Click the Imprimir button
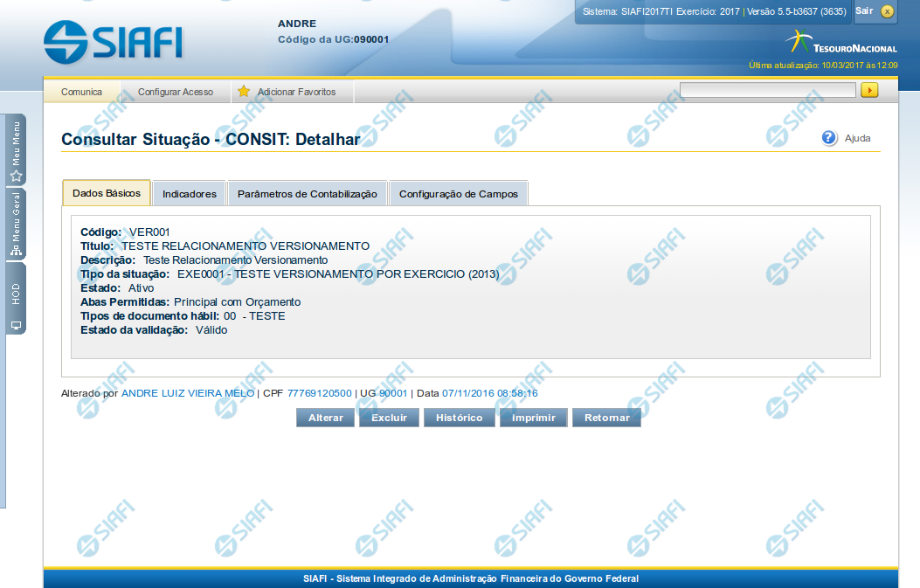920x588 pixels. pyautogui.click(x=533, y=418)
